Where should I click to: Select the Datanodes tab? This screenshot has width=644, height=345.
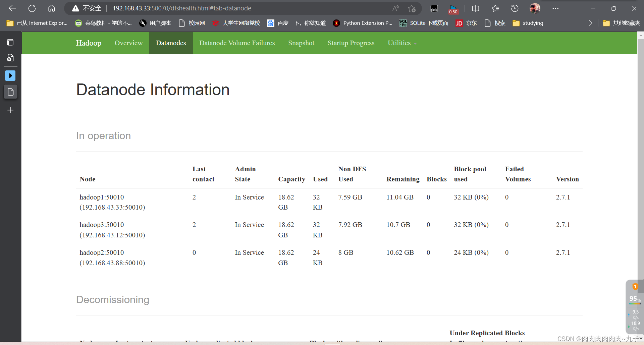pos(171,43)
